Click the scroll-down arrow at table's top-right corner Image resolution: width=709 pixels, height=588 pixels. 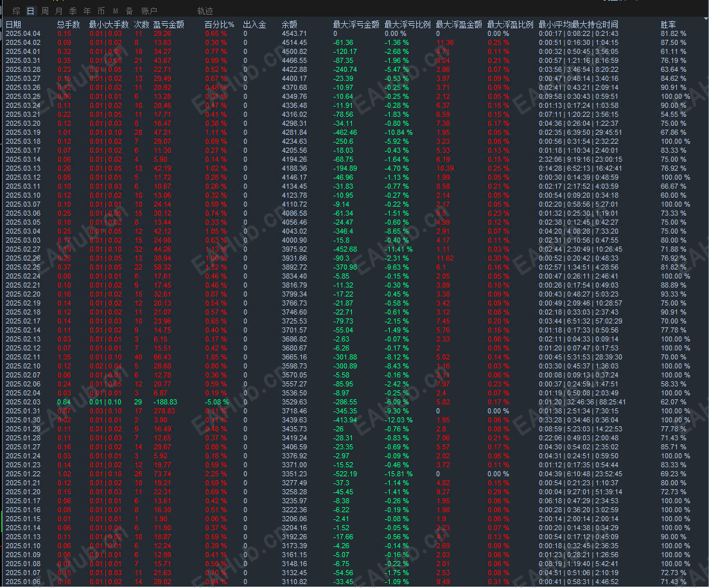click(705, 19)
